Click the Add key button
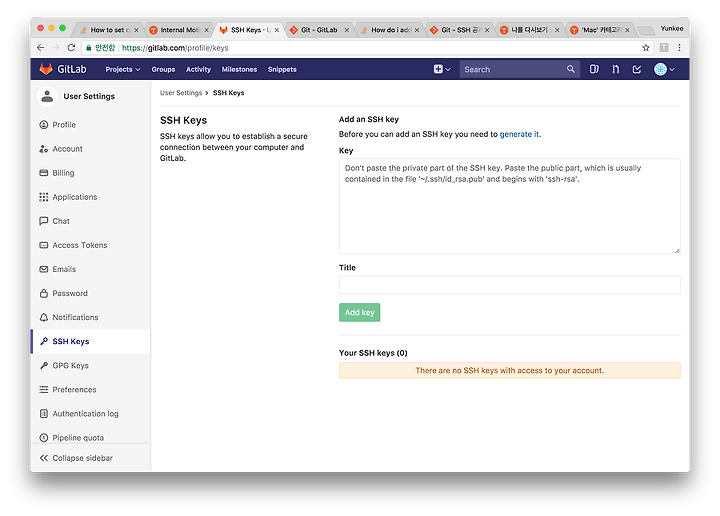Screen dimensions: 720x516 coord(360,313)
